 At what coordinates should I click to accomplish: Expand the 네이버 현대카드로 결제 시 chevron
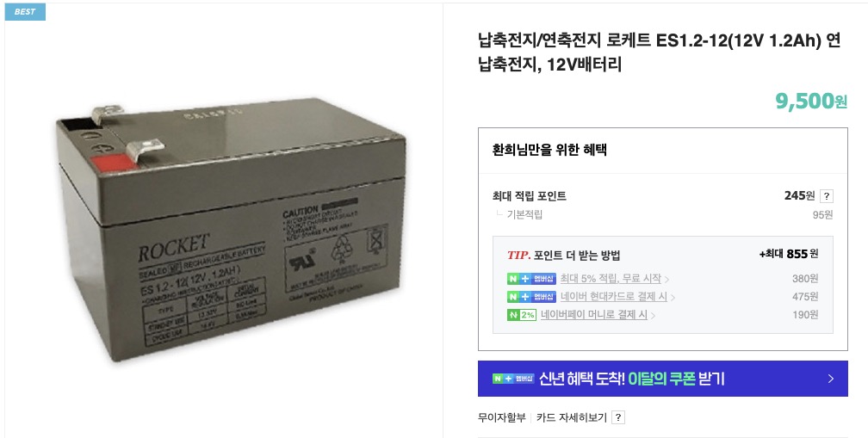(x=673, y=298)
